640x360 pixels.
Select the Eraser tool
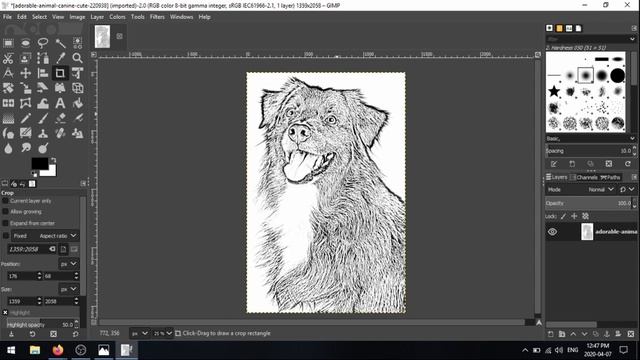click(x=60, y=118)
